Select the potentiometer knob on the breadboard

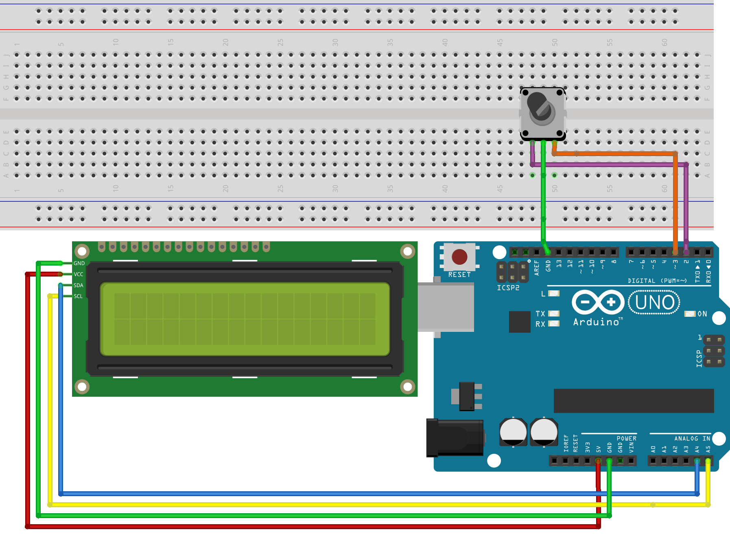point(542,110)
